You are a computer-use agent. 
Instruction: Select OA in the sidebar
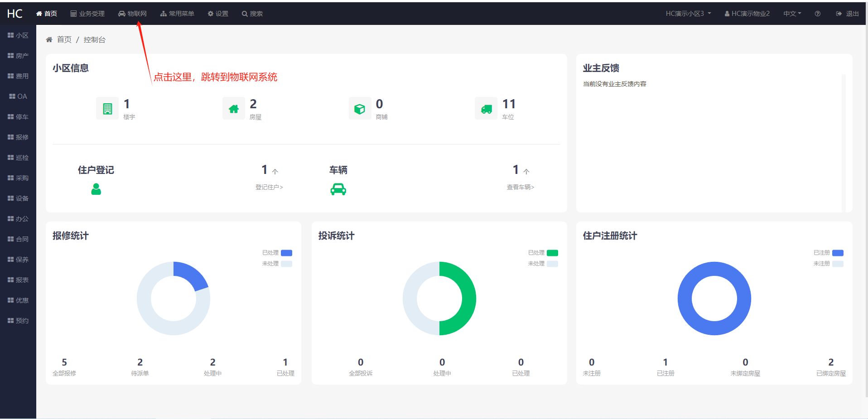pos(18,96)
